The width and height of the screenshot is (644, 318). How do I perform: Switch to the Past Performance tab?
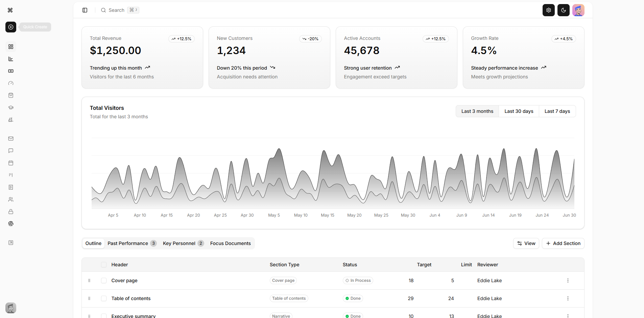coord(132,243)
